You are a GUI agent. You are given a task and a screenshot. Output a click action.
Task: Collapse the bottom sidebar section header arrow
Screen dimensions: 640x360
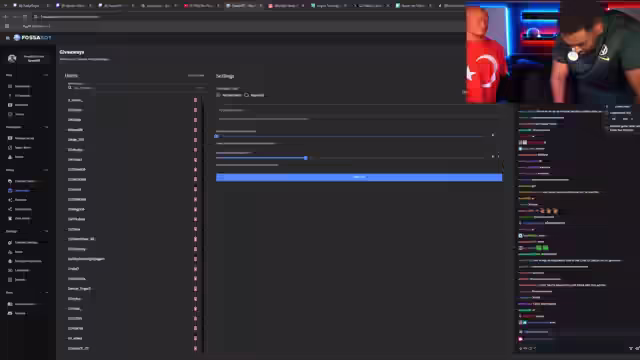pyautogui.click(x=46, y=293)
